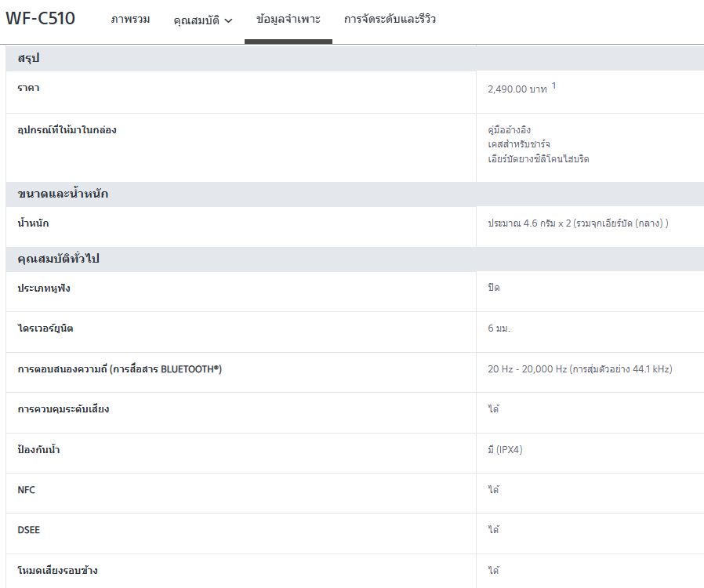Viewport: 704px width, 588px height.
Task: Click the ประมาณ 4.6 กรัม x 2 value
Action: click(x=578, y=223)
